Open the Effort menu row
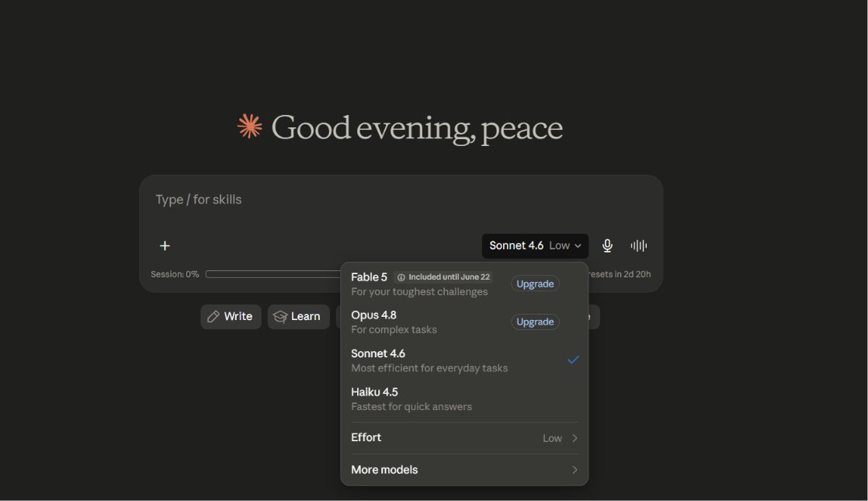Image resolution: width=868 pixels, height=501 pixels. [x=464, y=438]
